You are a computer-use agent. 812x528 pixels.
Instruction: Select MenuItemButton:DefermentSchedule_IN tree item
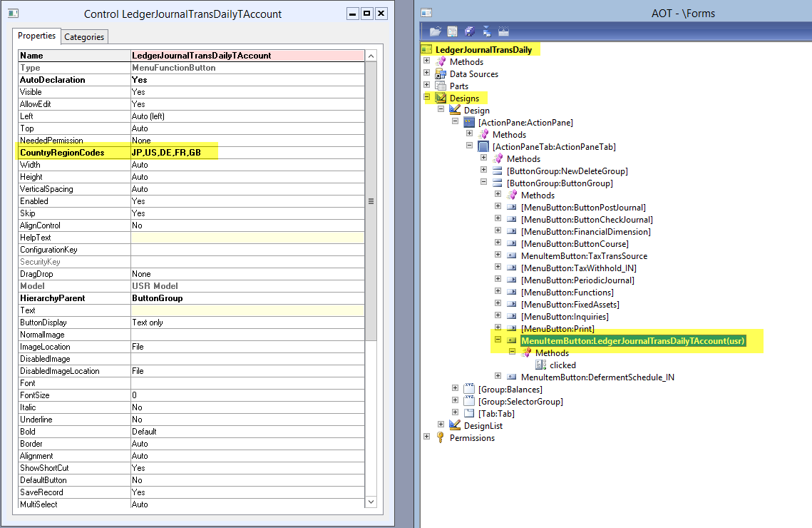(x=597, y=377)
